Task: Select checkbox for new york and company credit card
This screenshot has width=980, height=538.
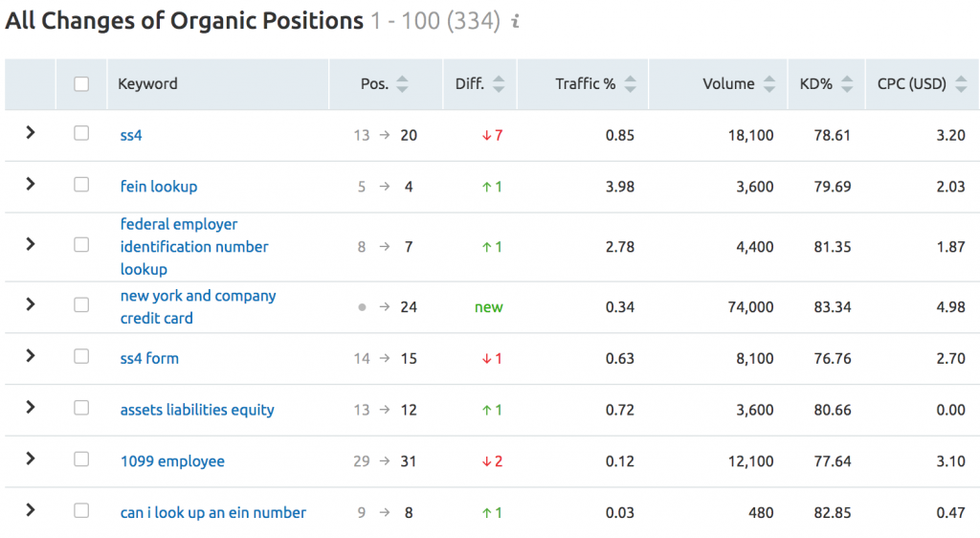Action: point(81,305)
